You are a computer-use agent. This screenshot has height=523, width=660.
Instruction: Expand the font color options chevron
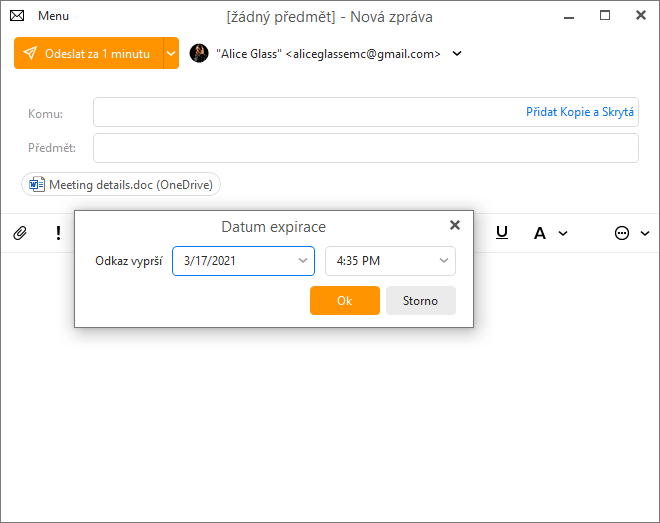(563, 234)
